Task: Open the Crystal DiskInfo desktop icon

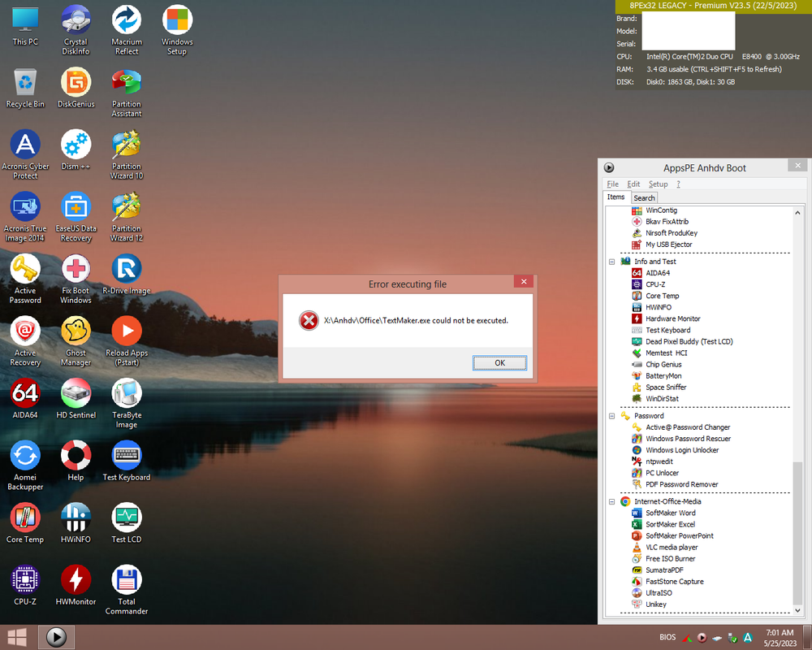Action: 76,30
